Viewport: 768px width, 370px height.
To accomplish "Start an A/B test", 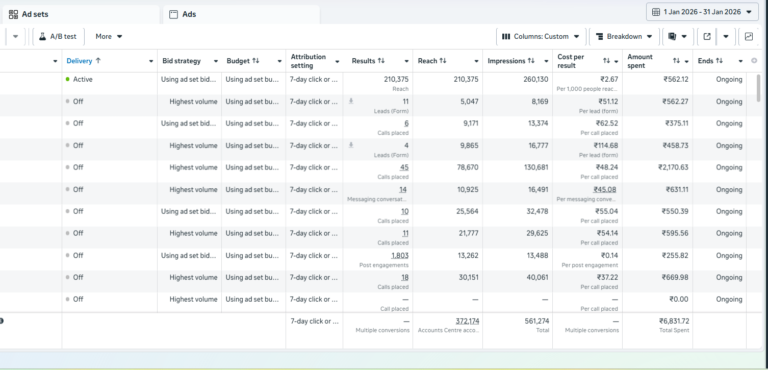I will (58, 36).
